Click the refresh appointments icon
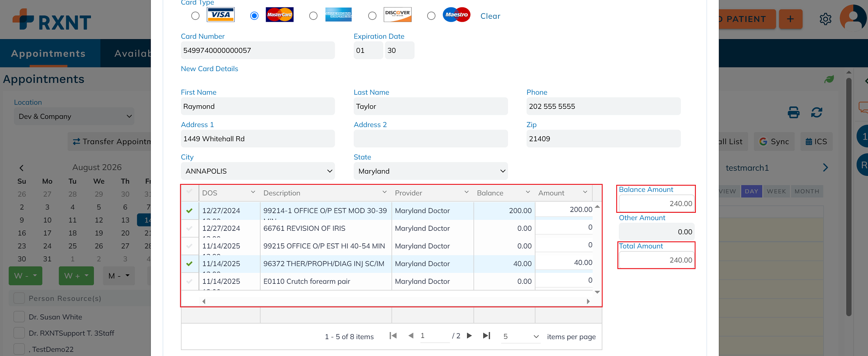This screenshot has height=356, width=868. pos(817,112)
